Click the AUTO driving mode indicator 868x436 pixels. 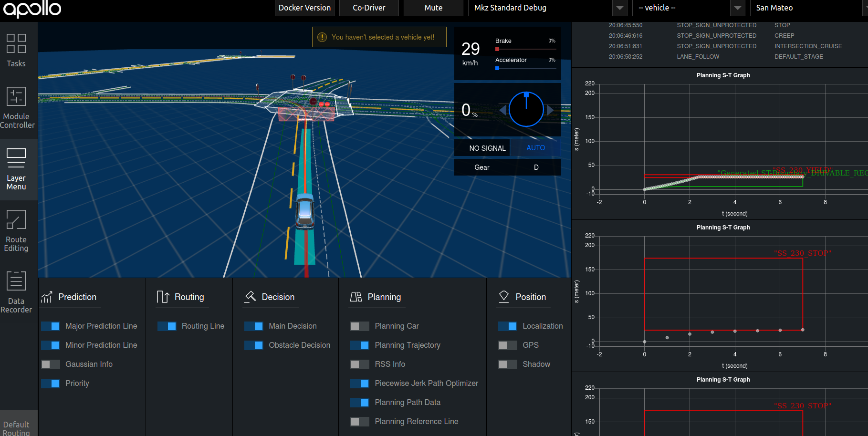click(535, 148)
